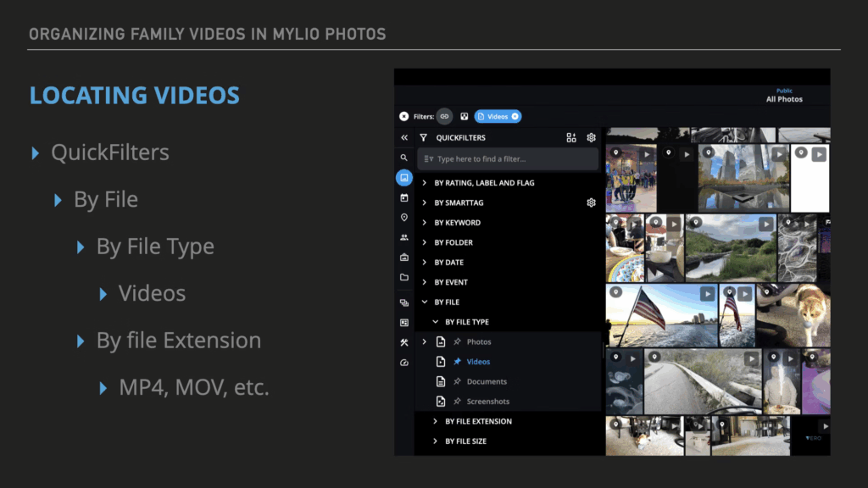Open the People view in sidebar

coord(404,237)
